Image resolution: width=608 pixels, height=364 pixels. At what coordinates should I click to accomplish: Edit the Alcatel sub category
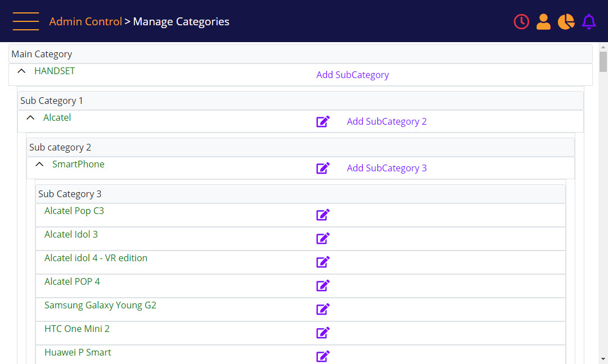323,121
